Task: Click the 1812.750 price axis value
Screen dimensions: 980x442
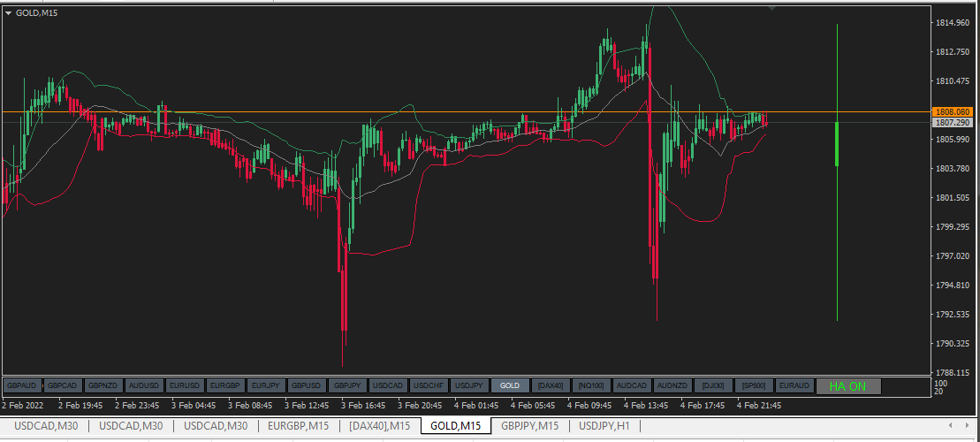Action: [952, 52]
